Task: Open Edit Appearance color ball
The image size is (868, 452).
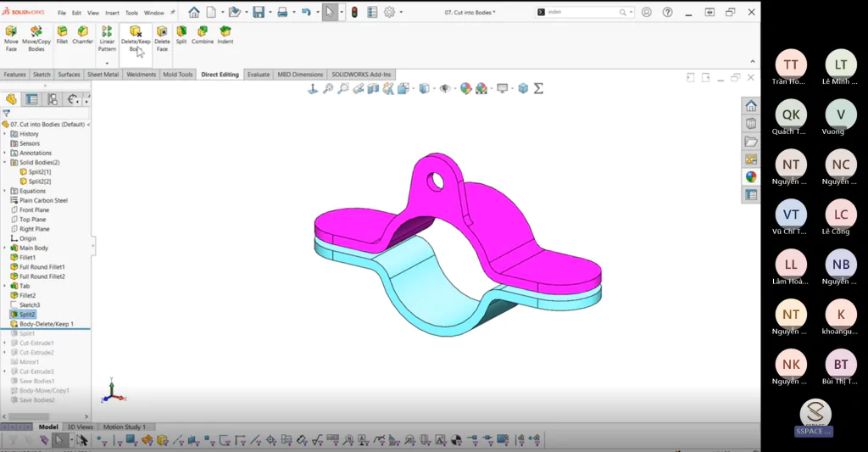Action: pos(465,89)
